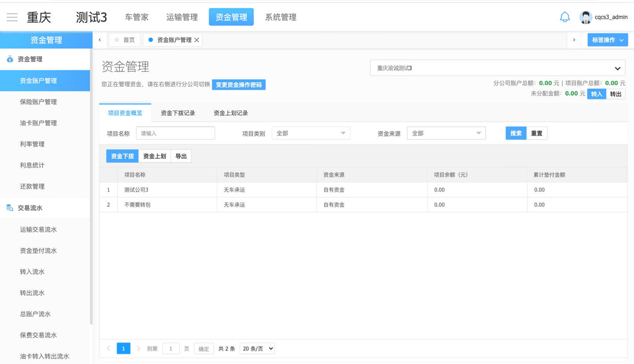Open the 项目类别 dropdown
This screenshot has height=364, width=634.
311,133
